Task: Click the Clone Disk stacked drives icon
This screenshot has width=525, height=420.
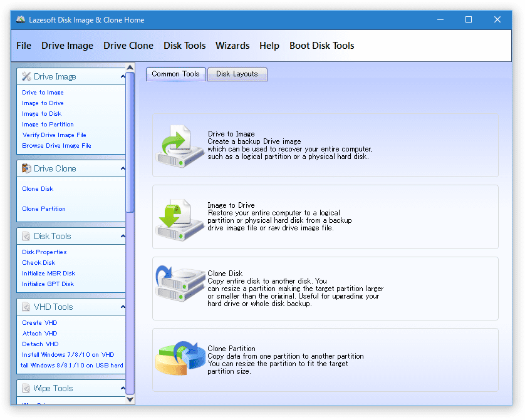Action: (x=180, y=284)
